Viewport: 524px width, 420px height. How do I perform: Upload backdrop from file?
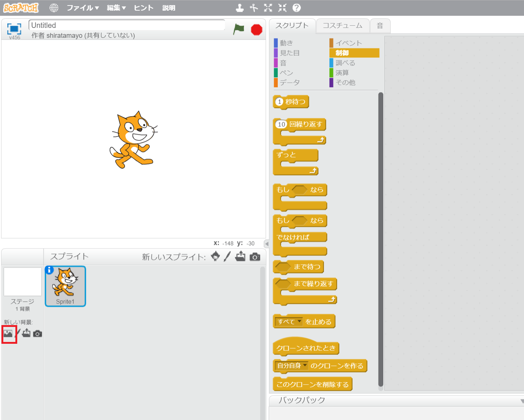click(26, 333)
